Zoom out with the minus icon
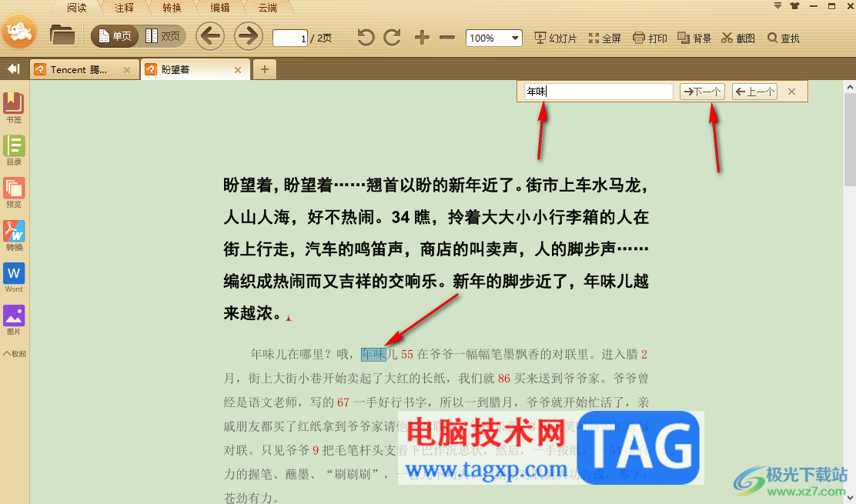Viewport: 856px width, 504px height. tap(447, 38)
